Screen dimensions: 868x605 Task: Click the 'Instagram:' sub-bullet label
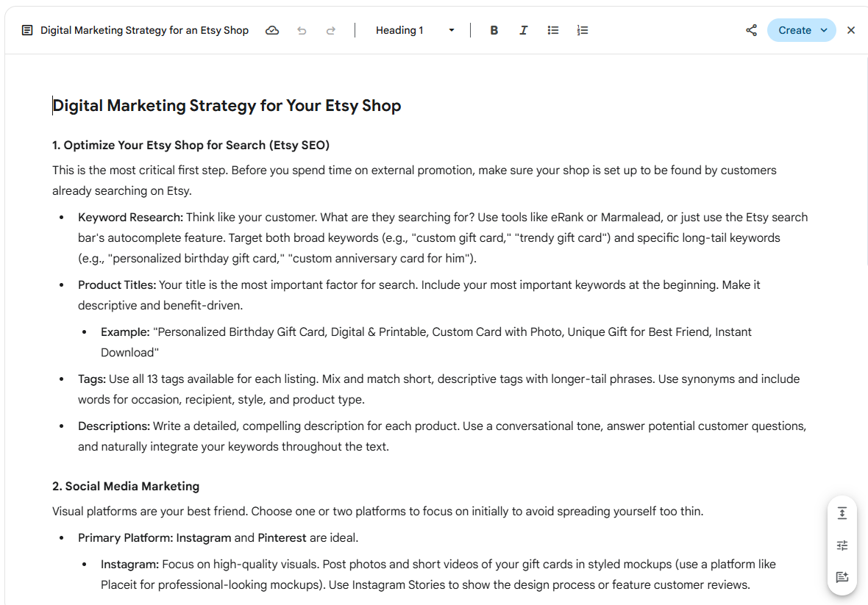(129, 564)
